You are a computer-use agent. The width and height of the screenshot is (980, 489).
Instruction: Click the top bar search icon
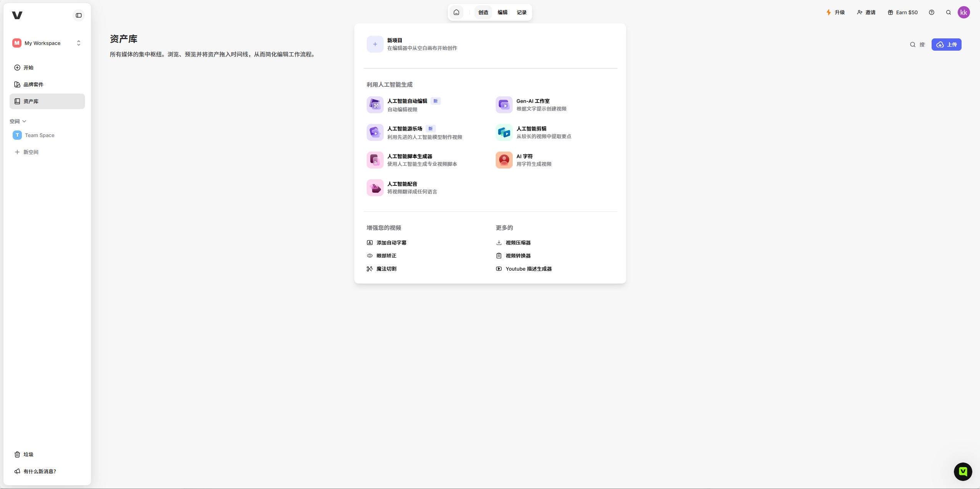(949, 12)
